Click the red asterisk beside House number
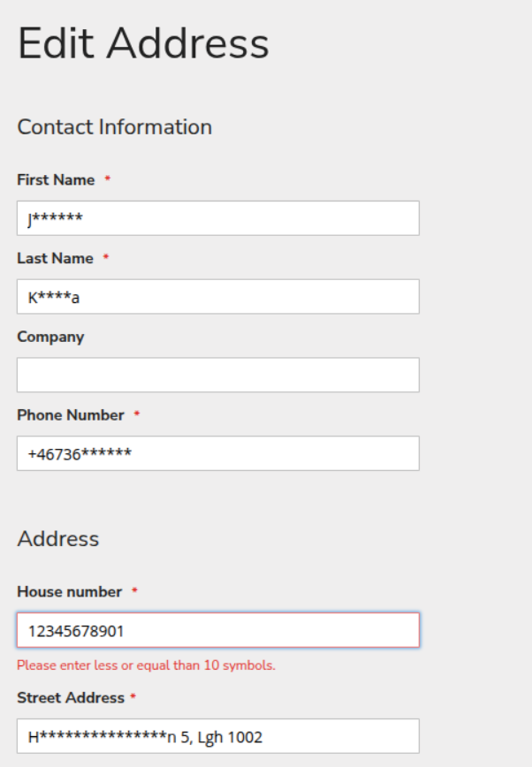Screen dimensions: 532x767 tap(134, 592)
